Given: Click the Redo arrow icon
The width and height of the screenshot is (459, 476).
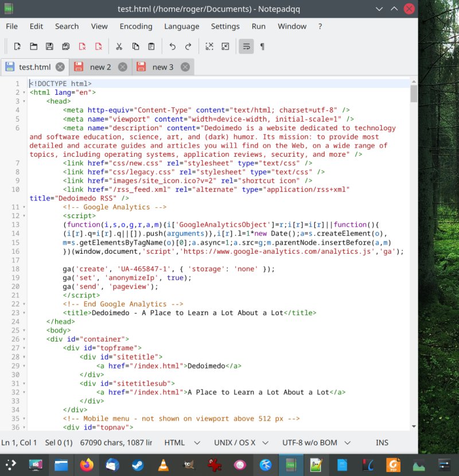Looking at the screenshot, I should click(188, 47).
